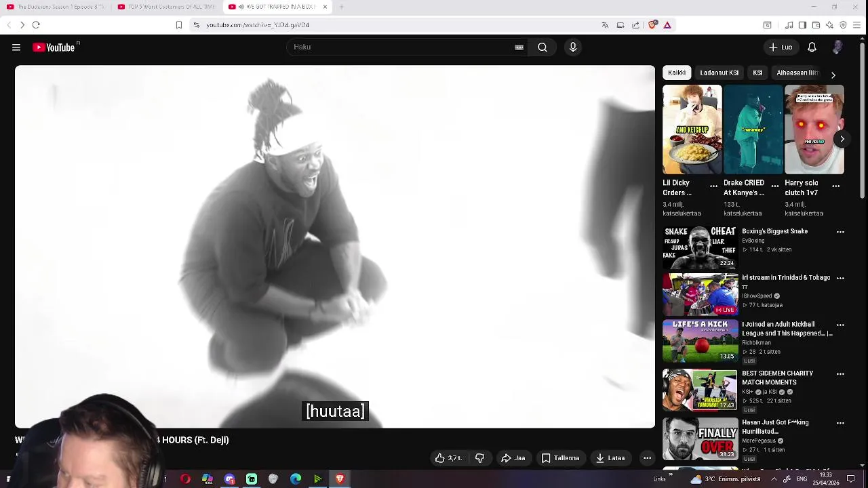Open the Lil Dicky Orders Short thumbnail
Viewport: 868px width, 488px height.
692,129
